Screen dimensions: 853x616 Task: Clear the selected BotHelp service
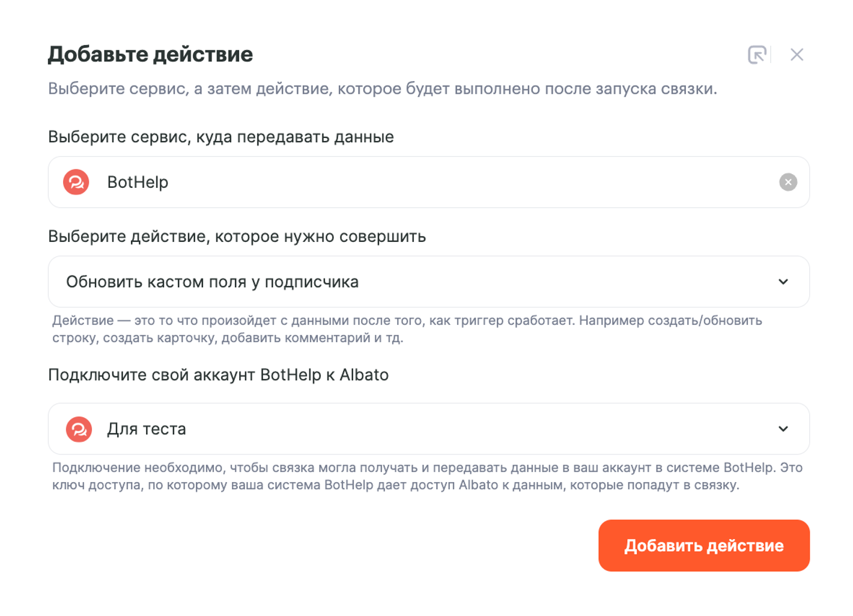tap(788, 182)
